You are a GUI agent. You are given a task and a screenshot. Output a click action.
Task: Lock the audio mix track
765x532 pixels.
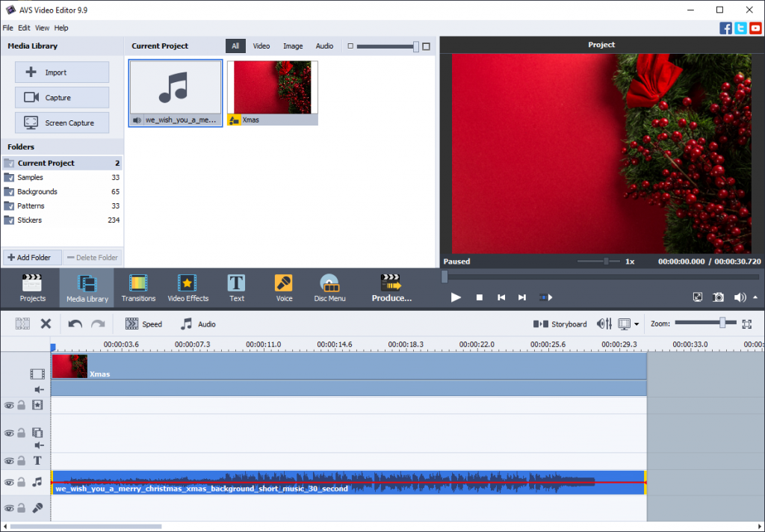point(22,482)
